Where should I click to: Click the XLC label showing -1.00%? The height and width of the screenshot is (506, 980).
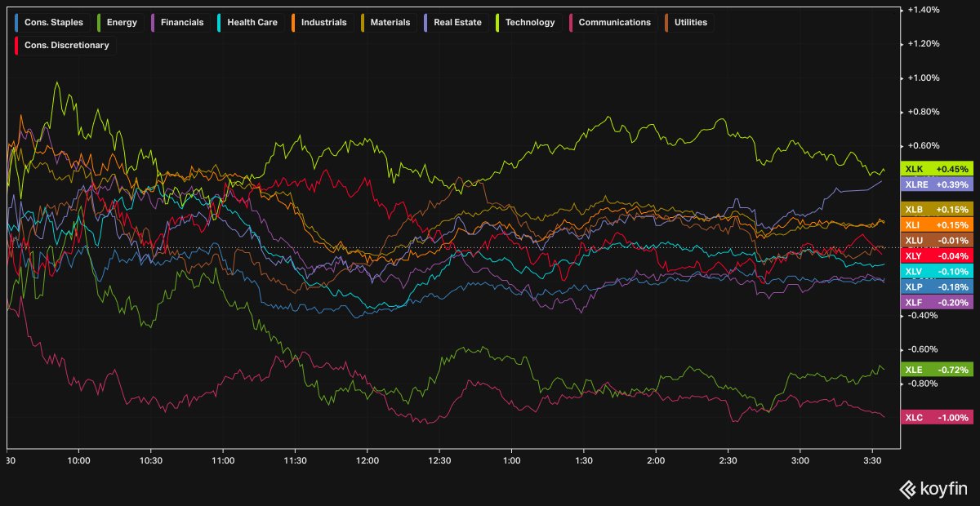[x=936, y=417]
